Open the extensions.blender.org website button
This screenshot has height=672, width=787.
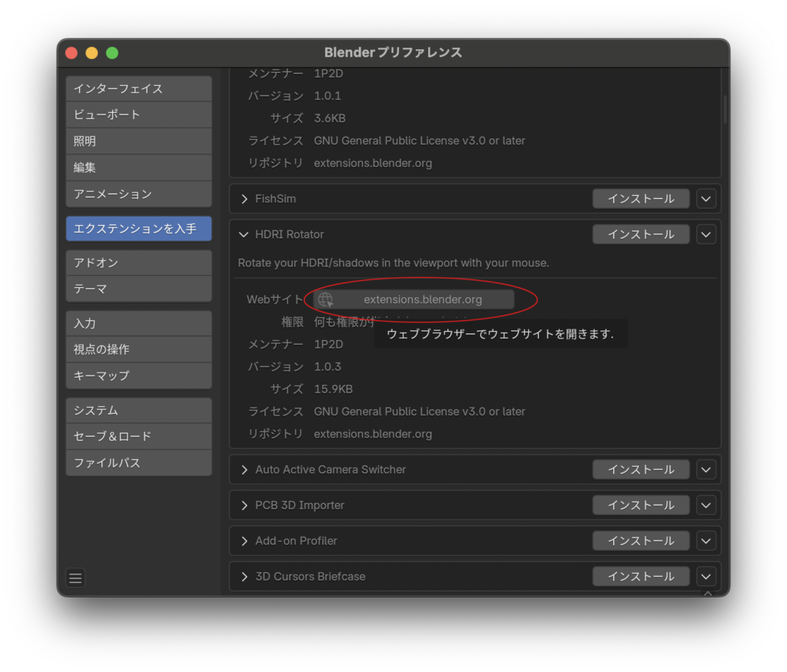[414, 300]
